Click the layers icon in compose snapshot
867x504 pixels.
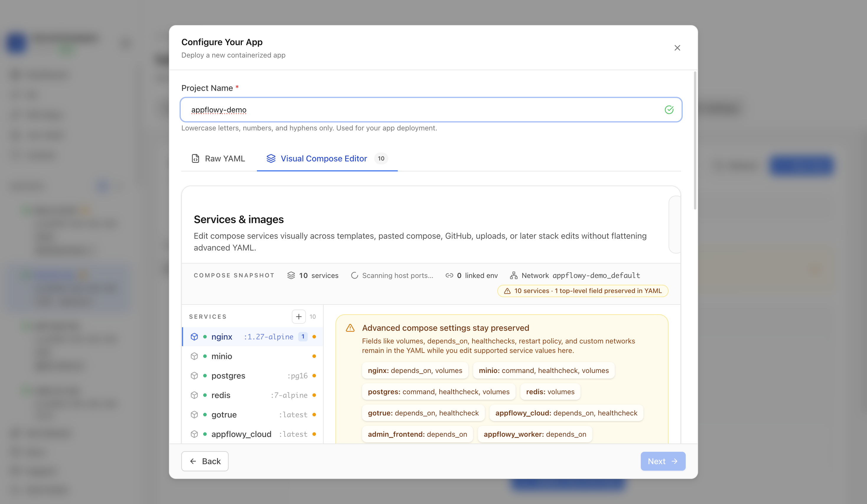point(291,275)
